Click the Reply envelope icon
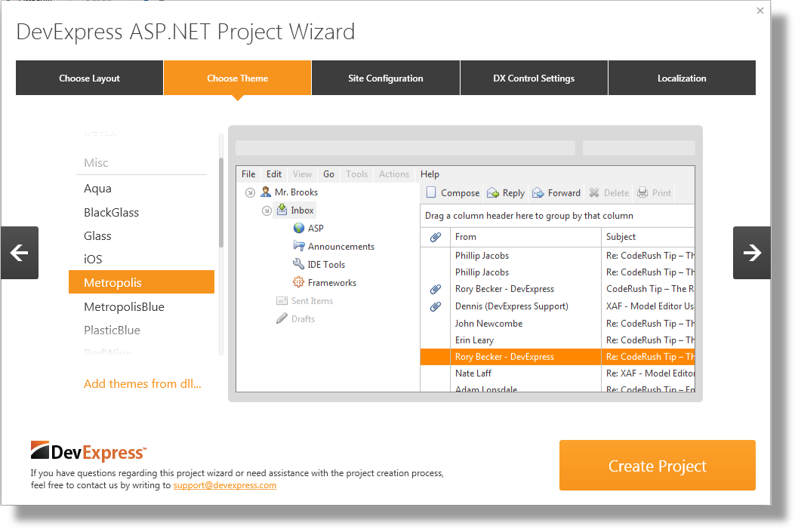 coord(493,192)
